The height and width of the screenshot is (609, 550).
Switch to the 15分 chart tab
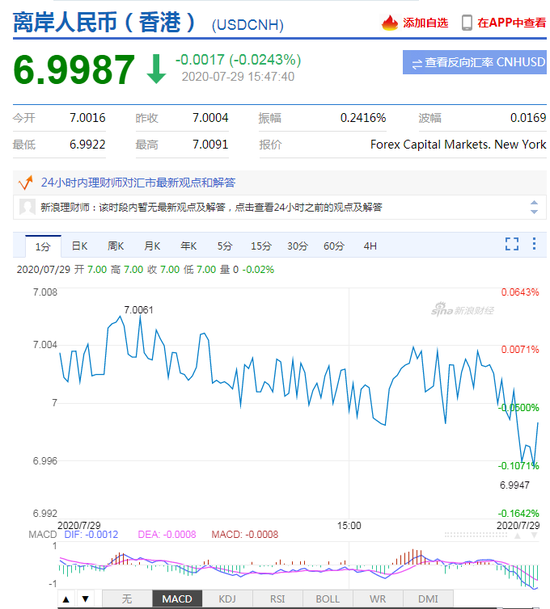(261, 246)
